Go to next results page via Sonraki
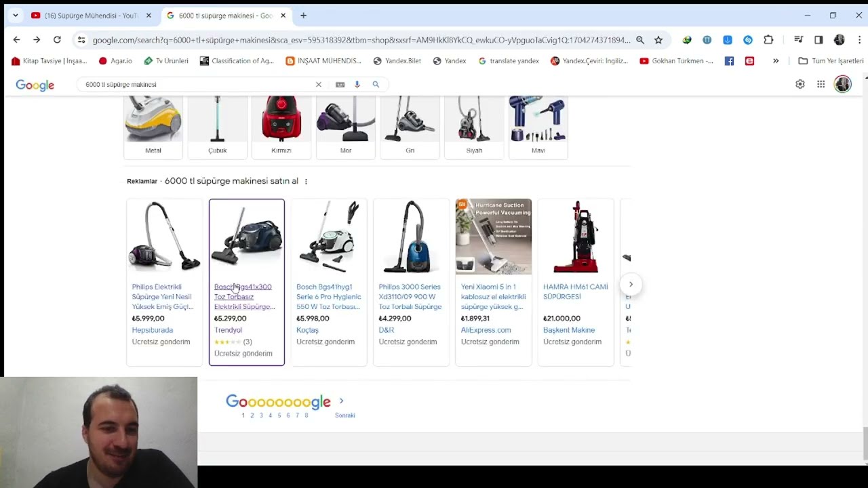This screenshot has height=488, width=868. (344, 415)
